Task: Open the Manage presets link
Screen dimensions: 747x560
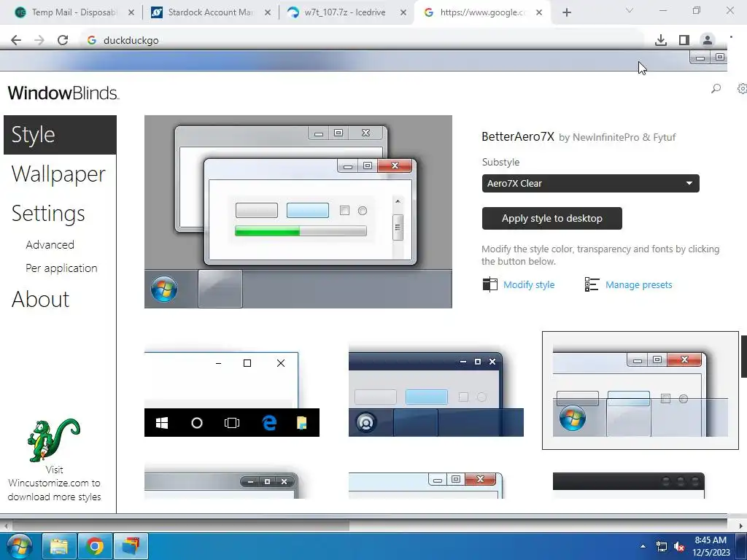Action: 638,285
